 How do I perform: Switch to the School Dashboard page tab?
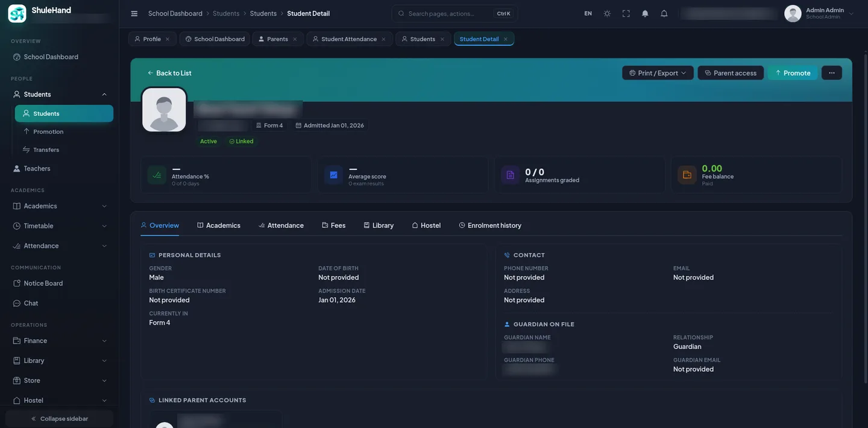[x=215, y=39]
